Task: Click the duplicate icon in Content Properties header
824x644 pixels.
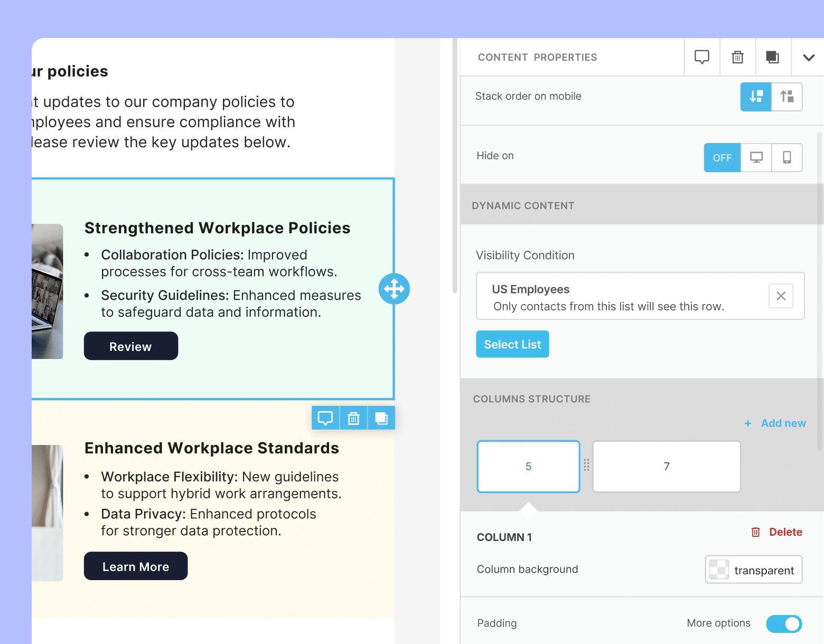Action: 772,57
